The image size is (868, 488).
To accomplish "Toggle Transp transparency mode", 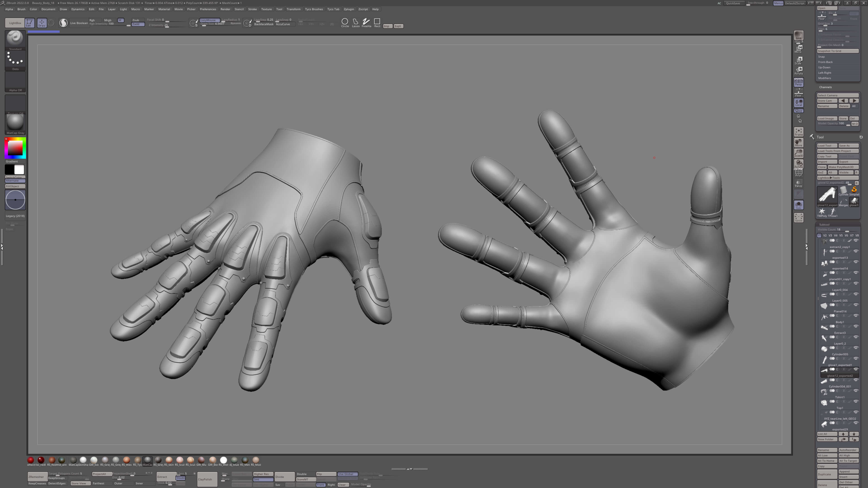I will tap(798, 183).
